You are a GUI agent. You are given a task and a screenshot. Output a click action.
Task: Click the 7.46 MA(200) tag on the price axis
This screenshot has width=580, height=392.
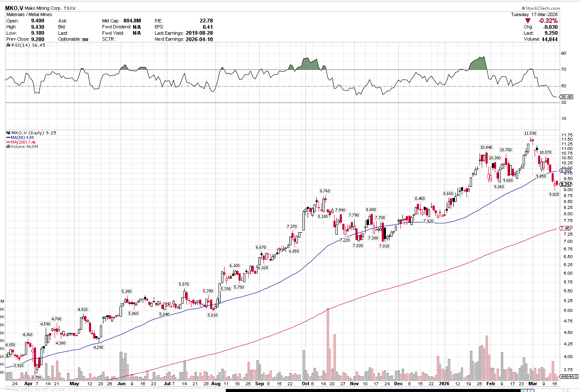(x=565, y=228)
